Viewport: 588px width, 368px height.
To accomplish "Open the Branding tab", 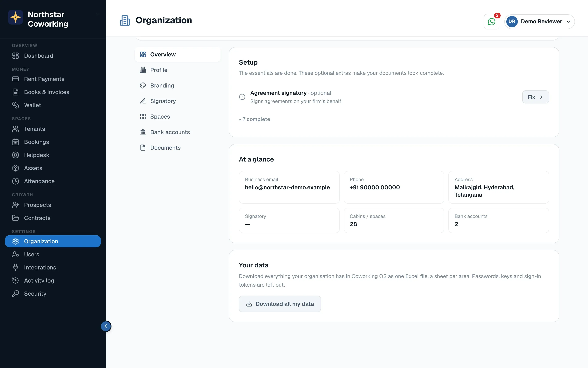I will tap(178, 86).
